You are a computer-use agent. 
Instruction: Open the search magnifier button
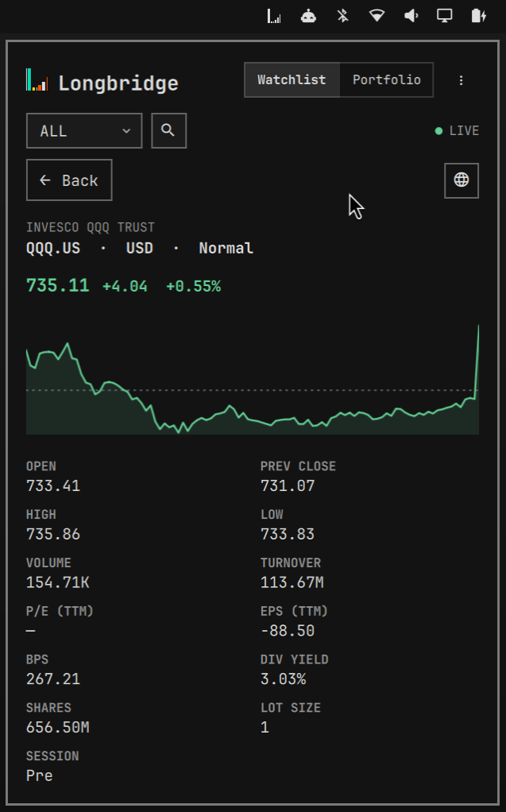168,130
